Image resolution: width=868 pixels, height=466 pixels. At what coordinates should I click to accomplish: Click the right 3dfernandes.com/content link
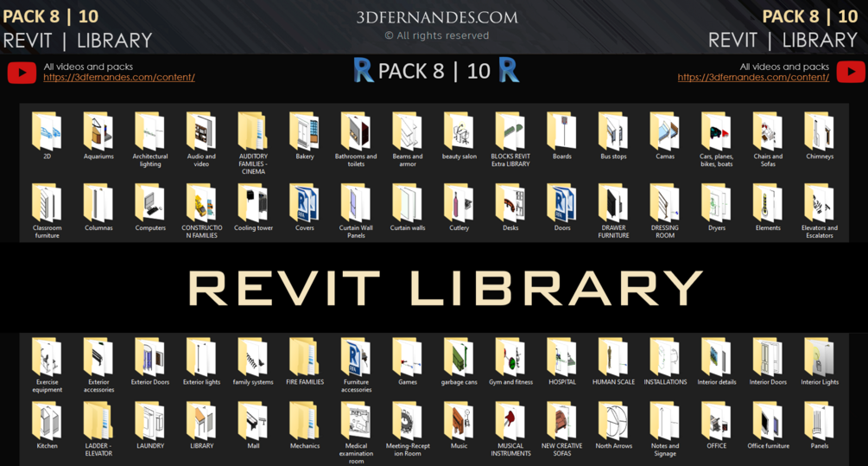click(x=753, y=78)
